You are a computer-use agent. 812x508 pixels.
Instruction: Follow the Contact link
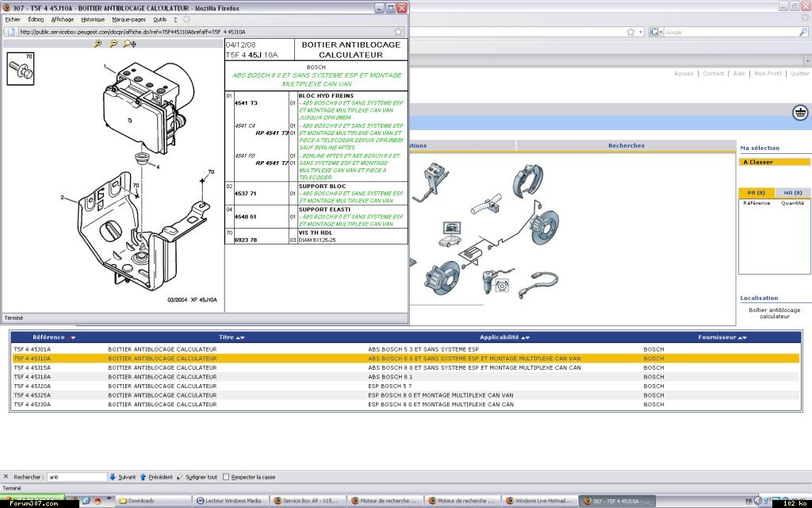point(713,74)
